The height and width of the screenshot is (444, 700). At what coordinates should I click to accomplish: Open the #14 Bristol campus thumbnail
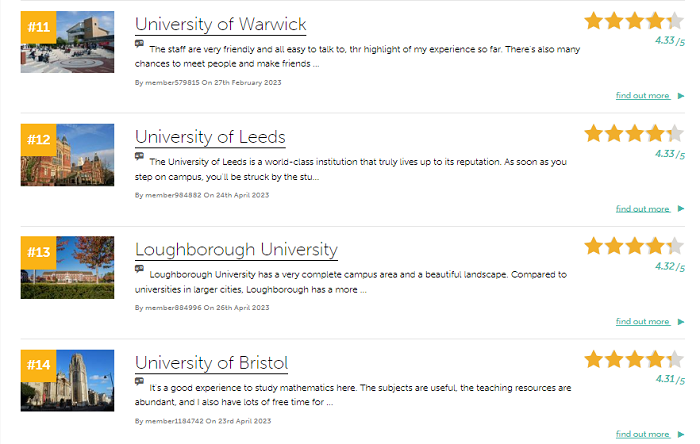pos(86,381)
